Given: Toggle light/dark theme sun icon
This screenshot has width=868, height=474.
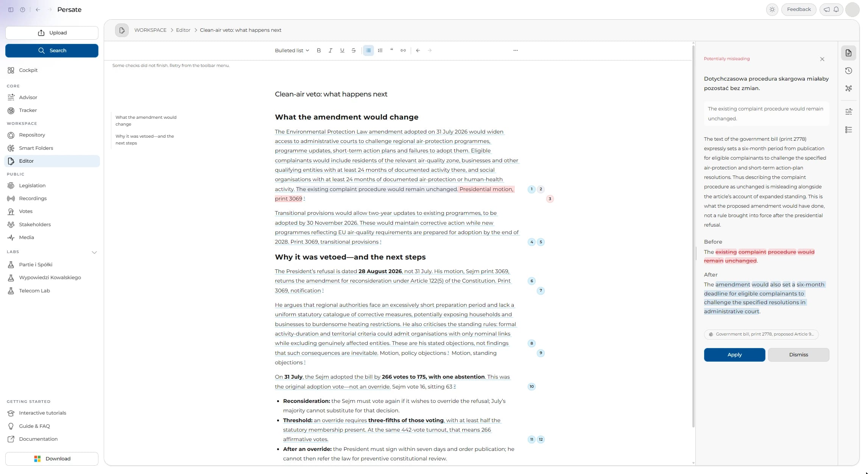Looking at the screenshot, I should [x=772, y=9].
